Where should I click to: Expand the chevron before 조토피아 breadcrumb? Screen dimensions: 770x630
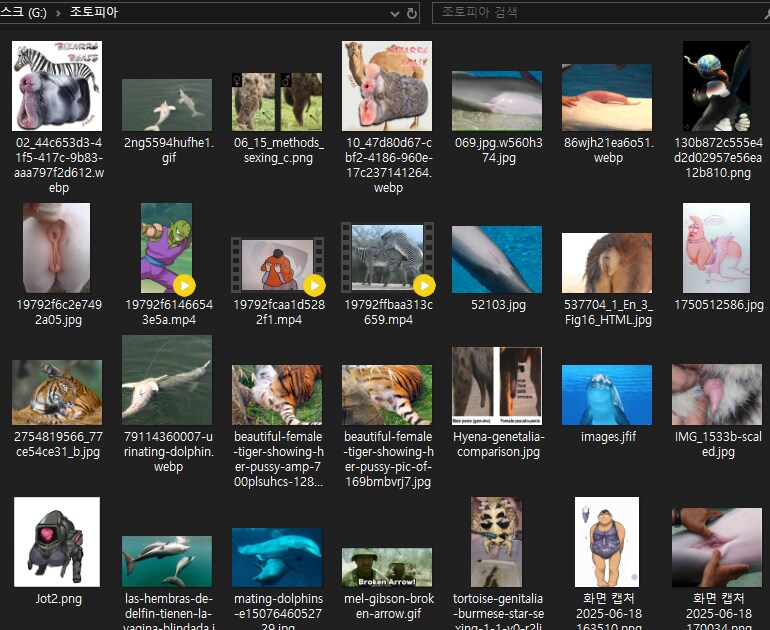(58, 13)
